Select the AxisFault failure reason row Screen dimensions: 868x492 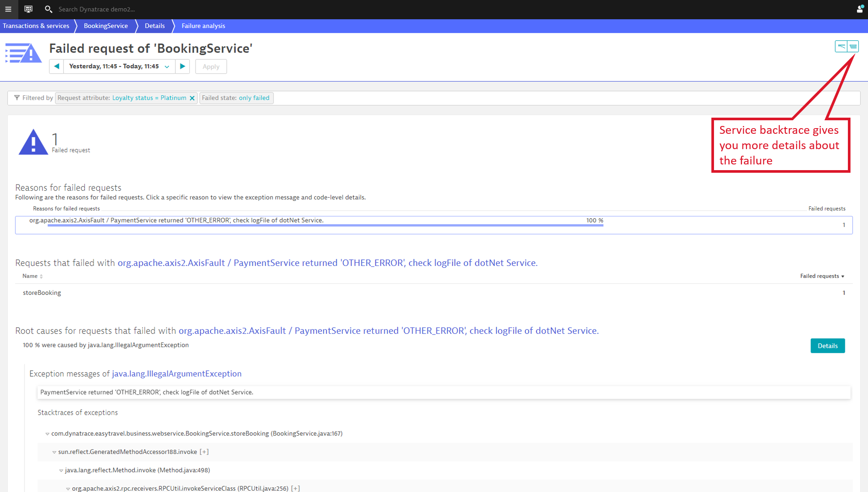click(x=434, y=225)
